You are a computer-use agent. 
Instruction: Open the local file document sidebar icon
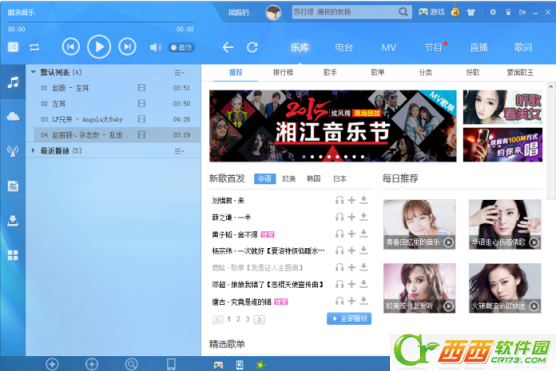[x=13, y=186]
